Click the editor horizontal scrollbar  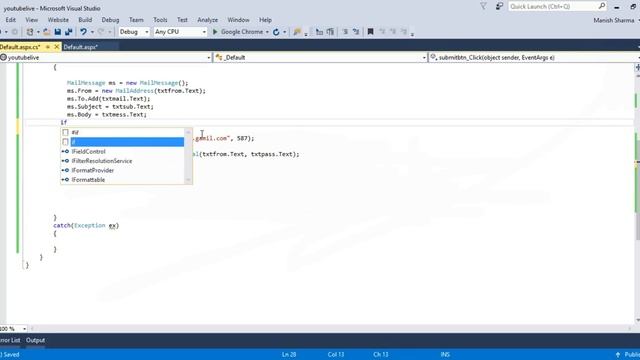click(331, 328)
